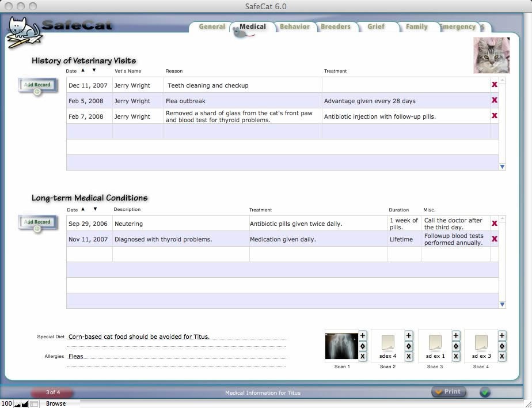
Task: Add file to Scan 4 with plus button
Action: tap(502, 335)
